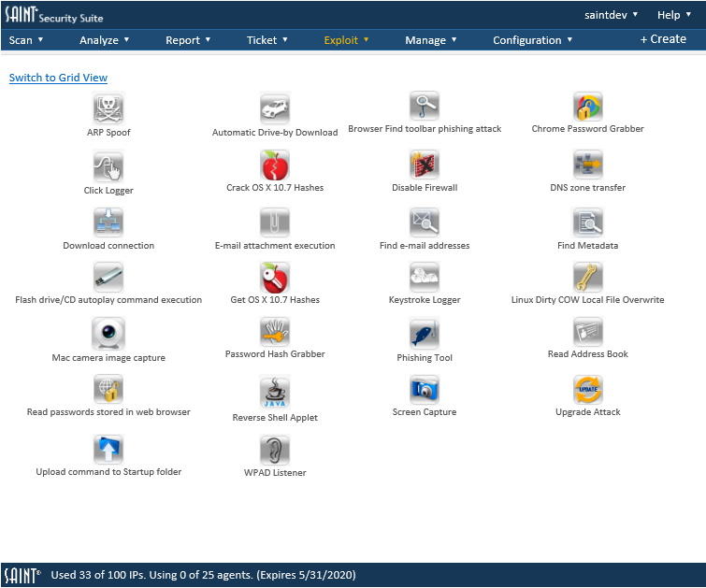Viewport: 706px width, 588px height.
Task: Open the E-mail attachment execution paperclip icon
Action: pos(275,222)
